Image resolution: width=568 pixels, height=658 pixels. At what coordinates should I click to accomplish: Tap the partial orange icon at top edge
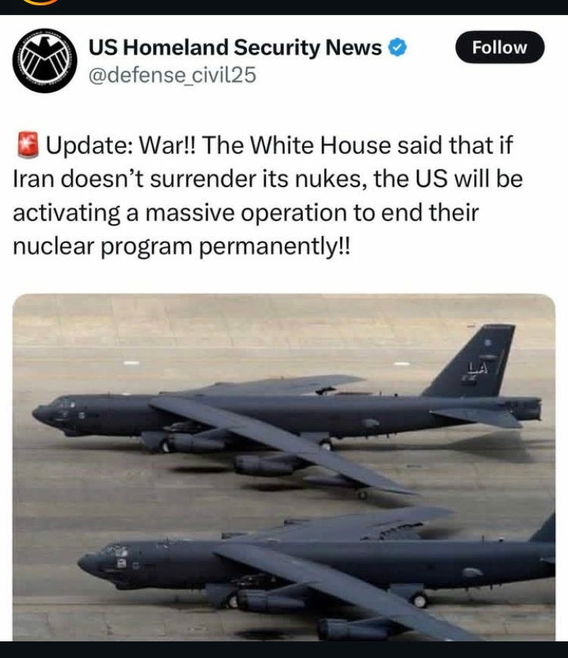[x=40, y=2]
